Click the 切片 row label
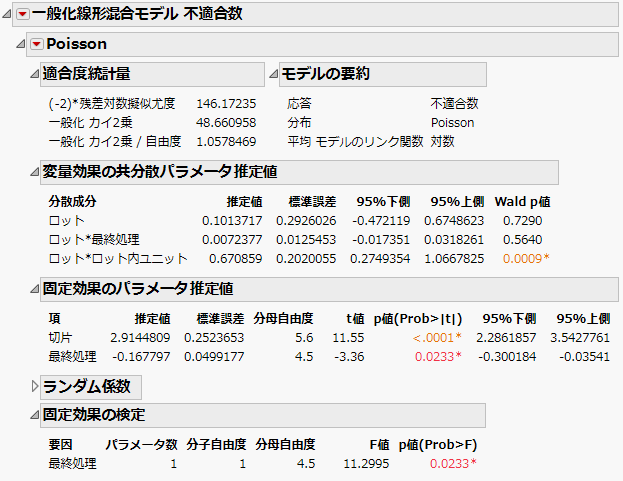 pos(60,338)
